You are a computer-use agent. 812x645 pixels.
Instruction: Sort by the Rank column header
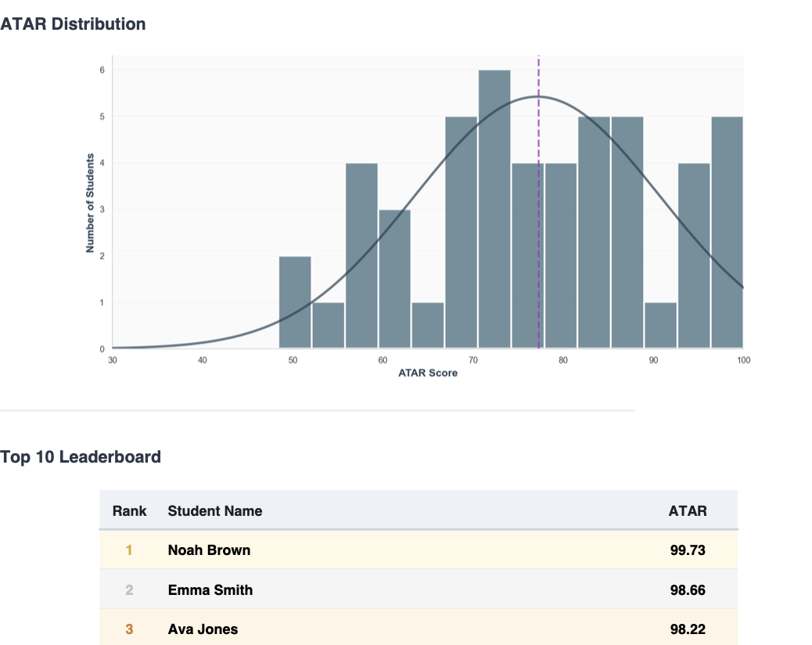[129, 510]
